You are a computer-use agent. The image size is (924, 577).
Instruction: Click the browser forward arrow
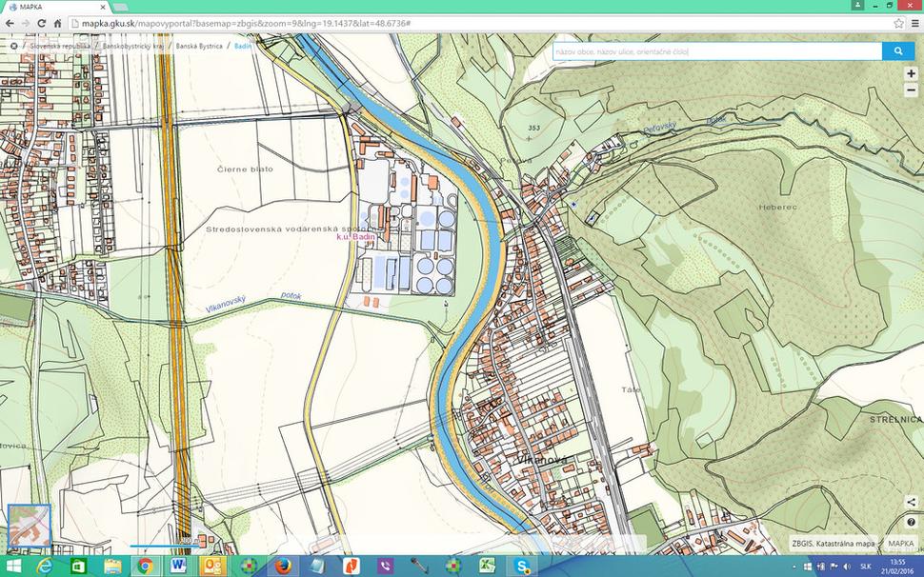pyautogui.click(x=26, y=24)
